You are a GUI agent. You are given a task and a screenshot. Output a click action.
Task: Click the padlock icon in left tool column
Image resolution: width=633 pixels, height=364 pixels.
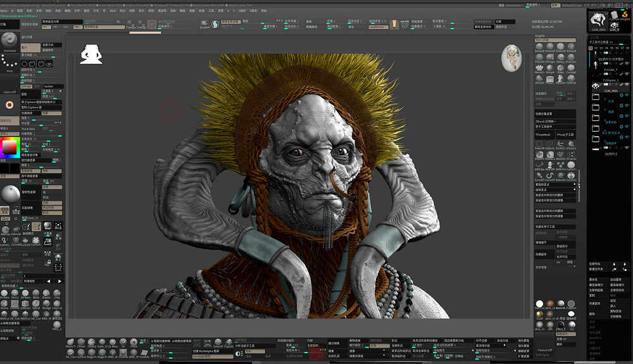(x=48, y=262)
